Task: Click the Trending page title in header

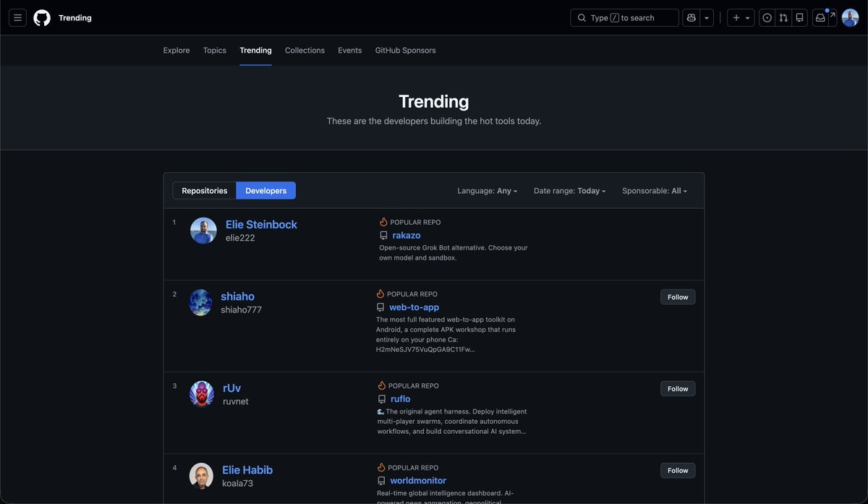Action: click(x=75, y=18)
